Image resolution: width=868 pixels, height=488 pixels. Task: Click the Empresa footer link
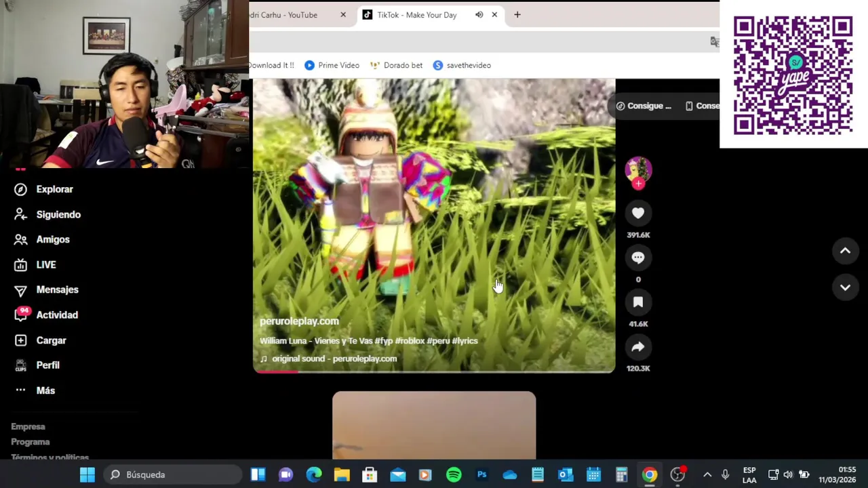pyautogui.click(x=28, y=426)
